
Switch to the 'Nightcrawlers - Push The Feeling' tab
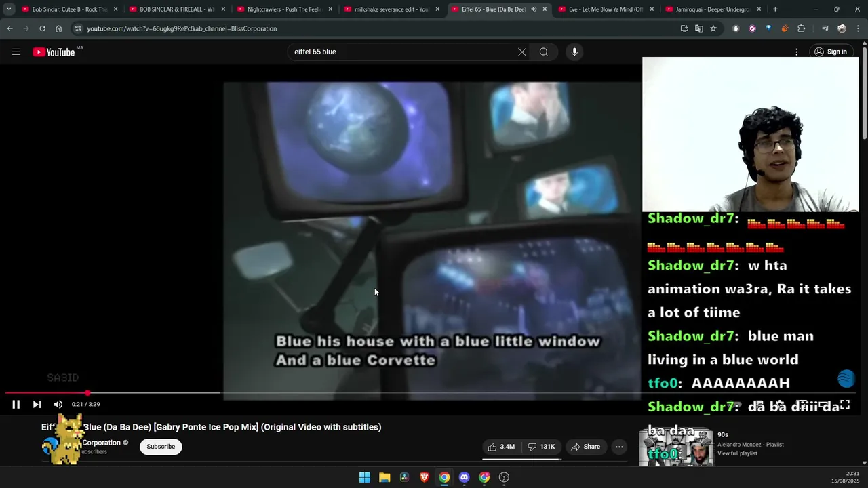[283, 9]
